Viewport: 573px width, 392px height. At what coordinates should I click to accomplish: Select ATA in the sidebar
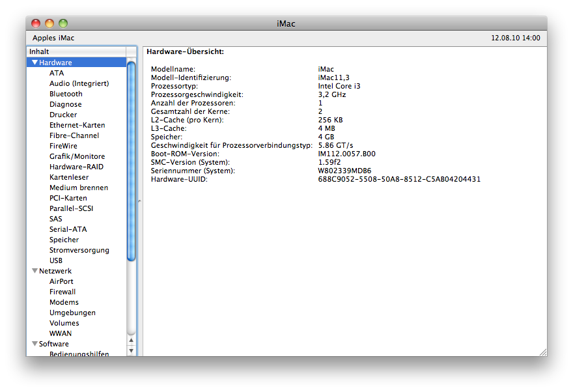57,73
